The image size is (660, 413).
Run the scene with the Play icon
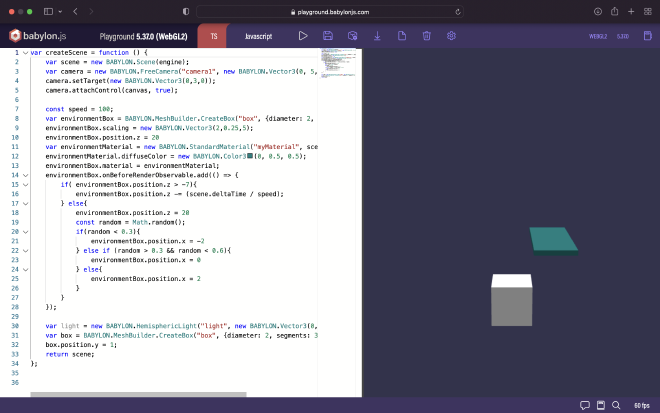(303, 35)
